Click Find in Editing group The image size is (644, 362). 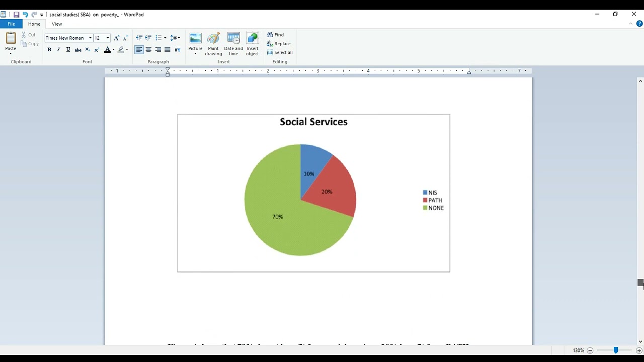(x=275, y=35)
